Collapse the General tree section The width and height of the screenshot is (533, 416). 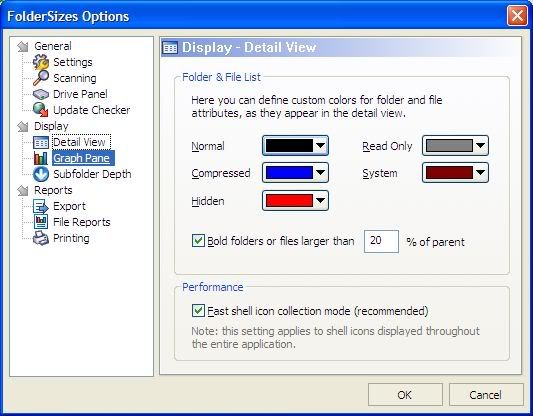click(23, 47)
